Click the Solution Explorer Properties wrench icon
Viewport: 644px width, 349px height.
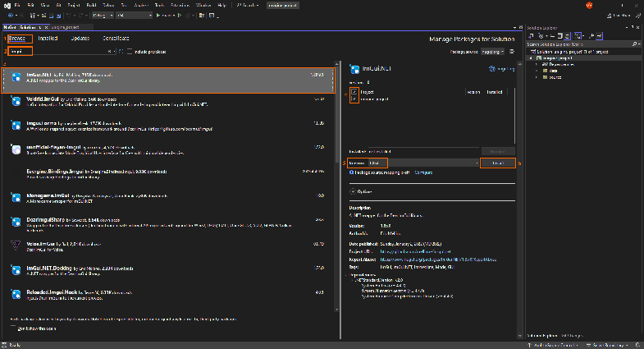pos(591,36)
